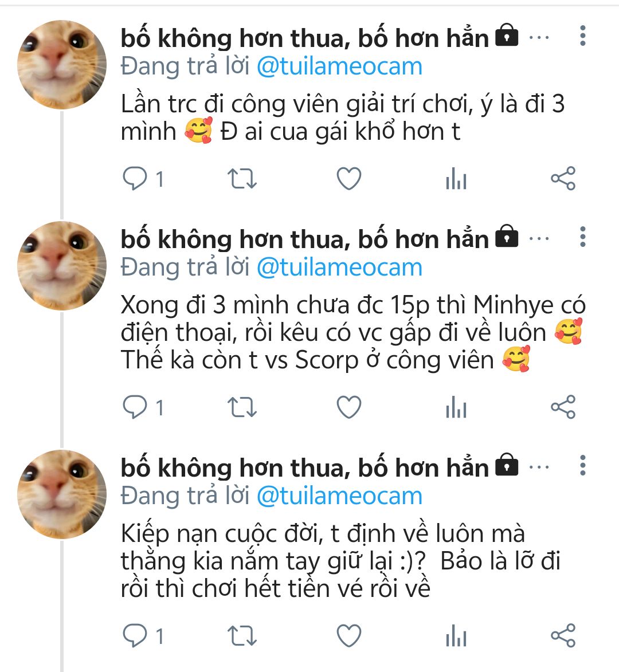This screenshot has height=672, width=619.
Task: Open the cat profile picture on the first tweet
Action: pos(62,65)
